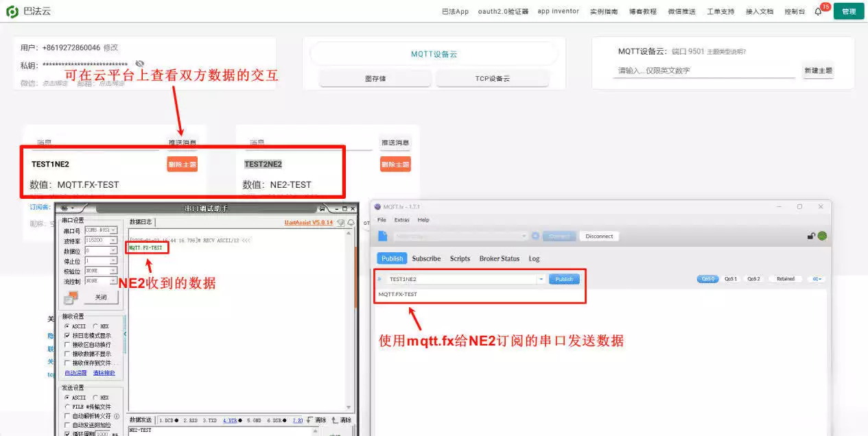Viewport: 868px width, 436px height.
Task: Open the 校验位 parity dropdown
Action: [113, 271]
